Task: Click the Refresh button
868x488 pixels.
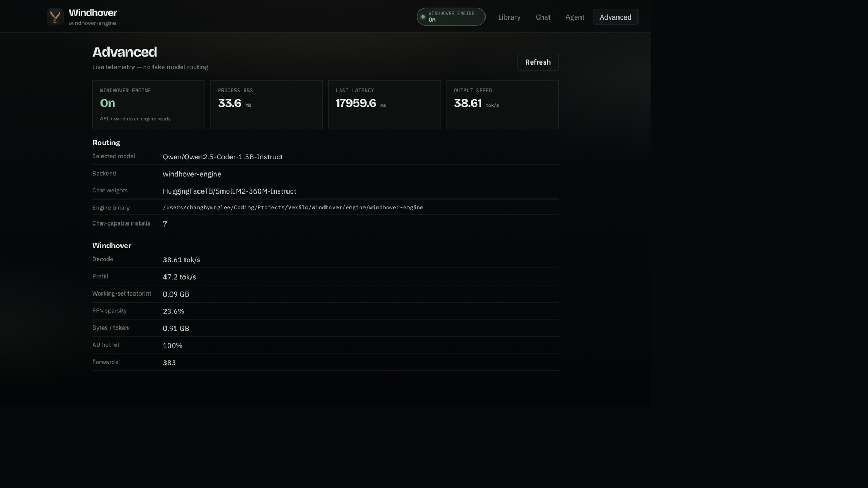Action: click(x=538, y=62)
